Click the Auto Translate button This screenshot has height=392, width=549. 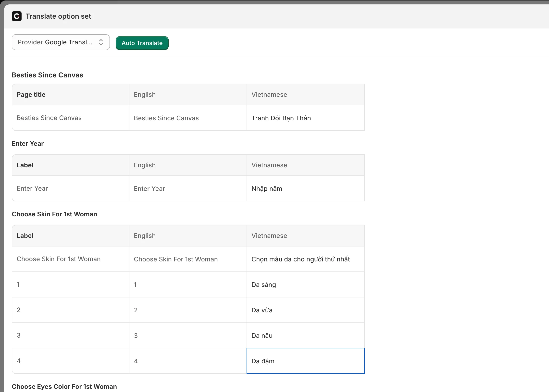coord(142,43)
